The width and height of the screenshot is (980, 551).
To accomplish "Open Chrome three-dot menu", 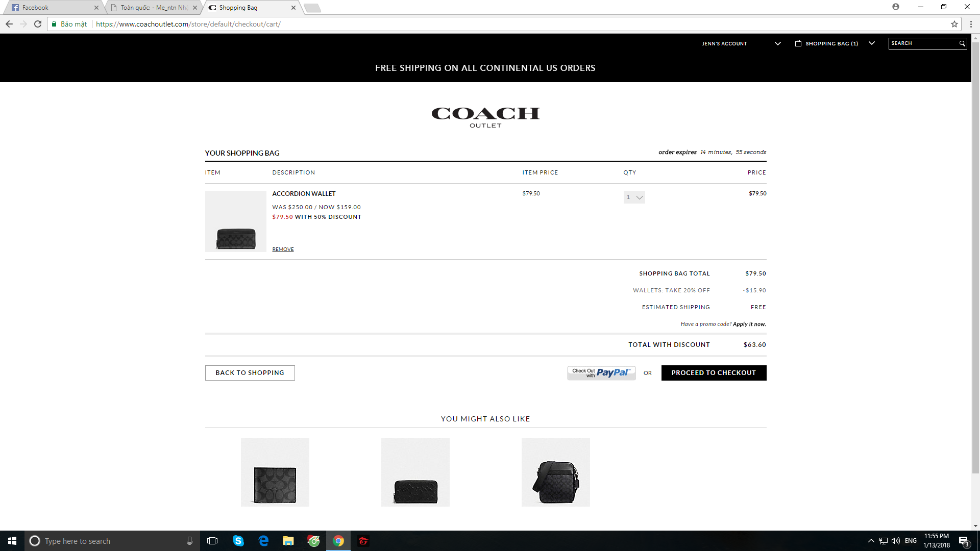I will click(x=971, y=24).
